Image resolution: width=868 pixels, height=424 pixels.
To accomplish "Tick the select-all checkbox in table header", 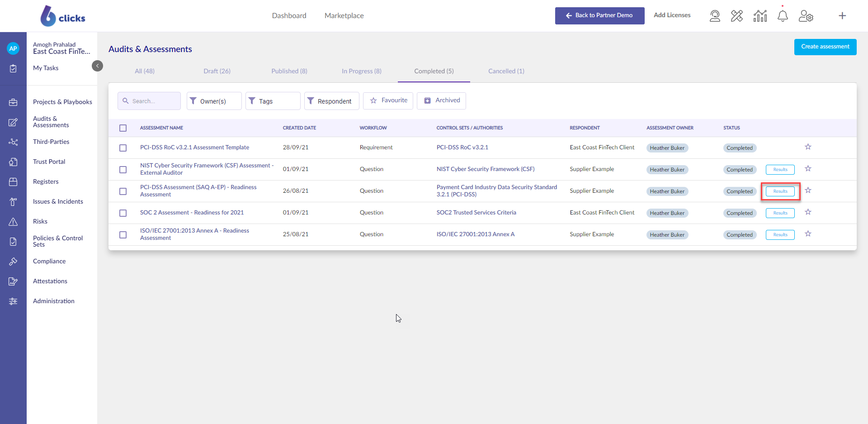I will click(123, 128).
